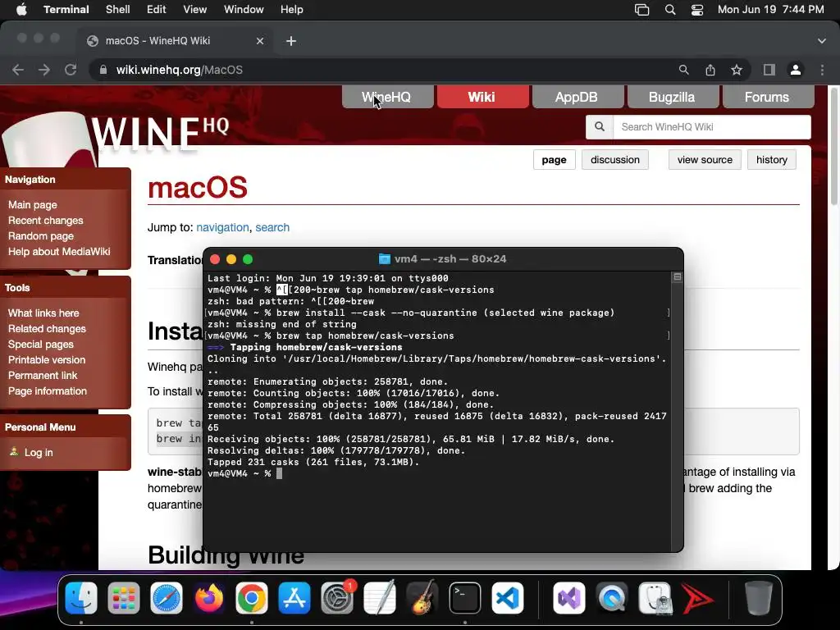Open Help about MediaWiki link
The height and width of the screenshot is (630, 840).
[59, 251]
